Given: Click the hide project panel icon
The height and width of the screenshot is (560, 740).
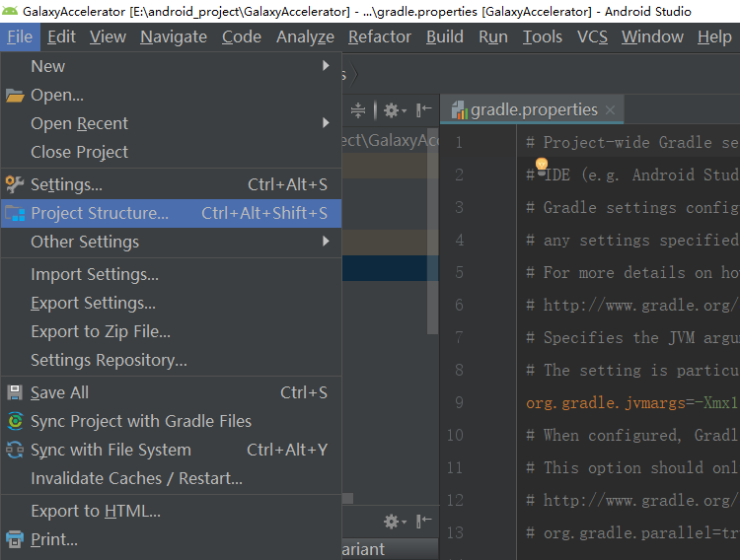Looking at the screenshot, I should point(424,110).
